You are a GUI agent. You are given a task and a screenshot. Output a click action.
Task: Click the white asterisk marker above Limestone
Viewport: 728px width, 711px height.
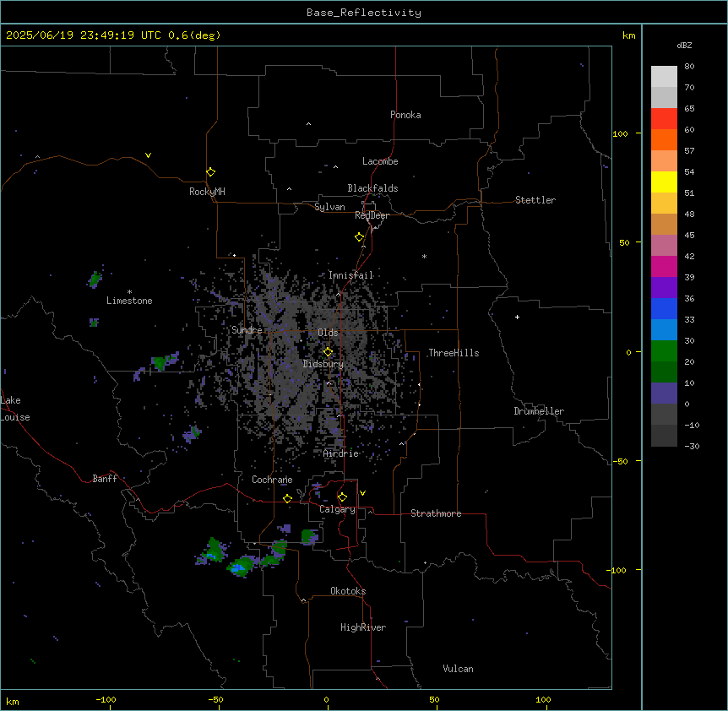(x=129, y=292)
